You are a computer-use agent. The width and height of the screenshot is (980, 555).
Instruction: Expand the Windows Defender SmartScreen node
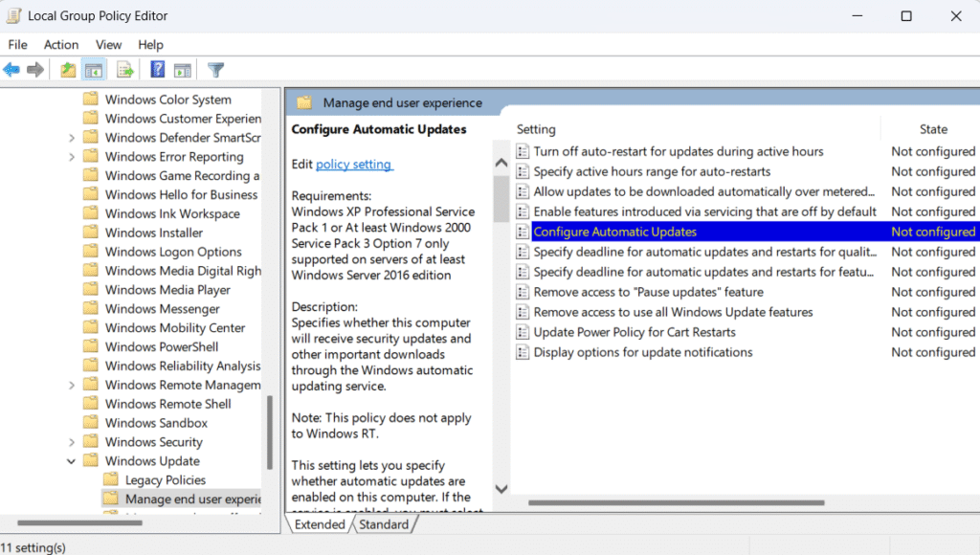tap(72, 138)
